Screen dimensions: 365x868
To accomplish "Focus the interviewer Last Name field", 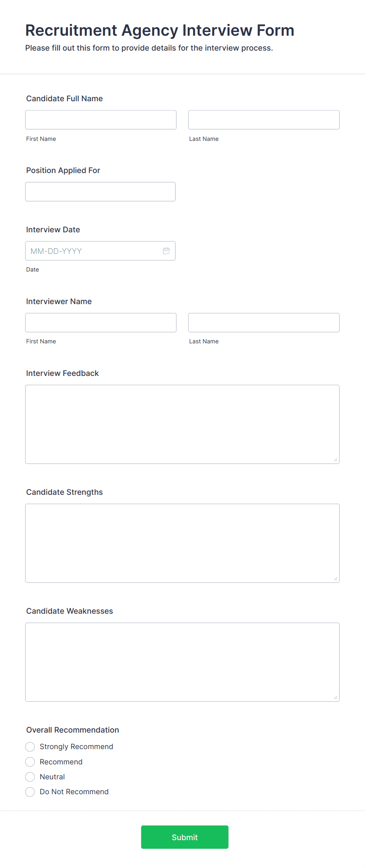I will pyautogui.click(x=264, y=323).
